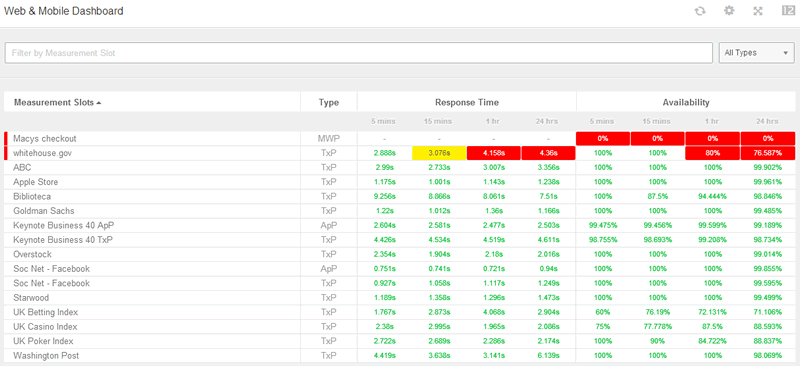800x366 pixels.
Task: Open whitehouse.gov measurement slot
Action: 43,153
